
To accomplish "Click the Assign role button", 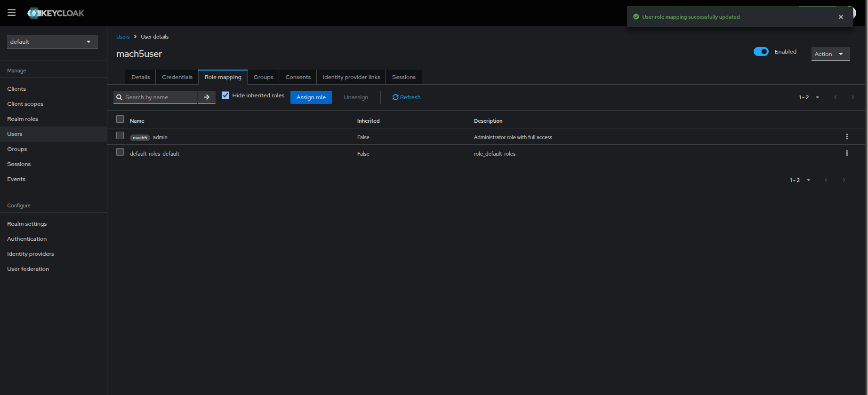I will tap(311, 97).
